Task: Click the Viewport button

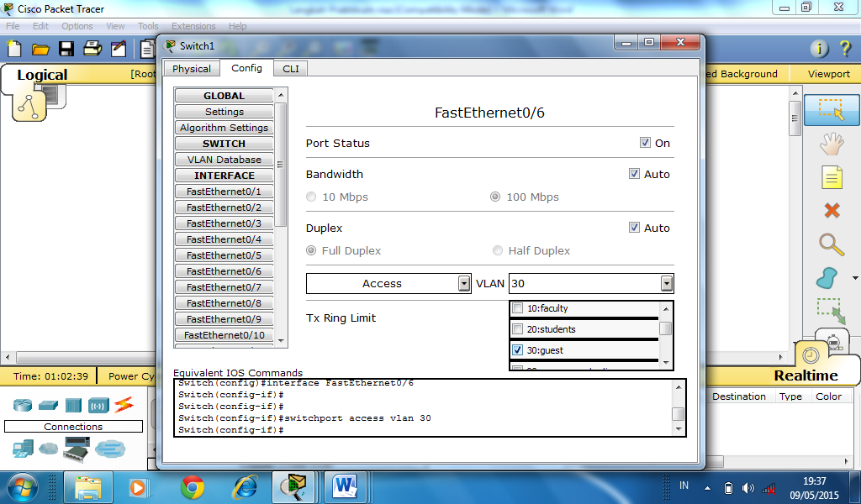Action: (828, 73)
